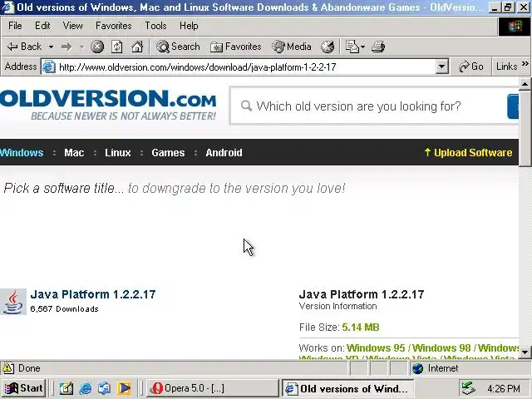This screenshot has height=399, width=532.
Task: Launch Outlook Express from quick launch
Action: [x=105, y=388]
